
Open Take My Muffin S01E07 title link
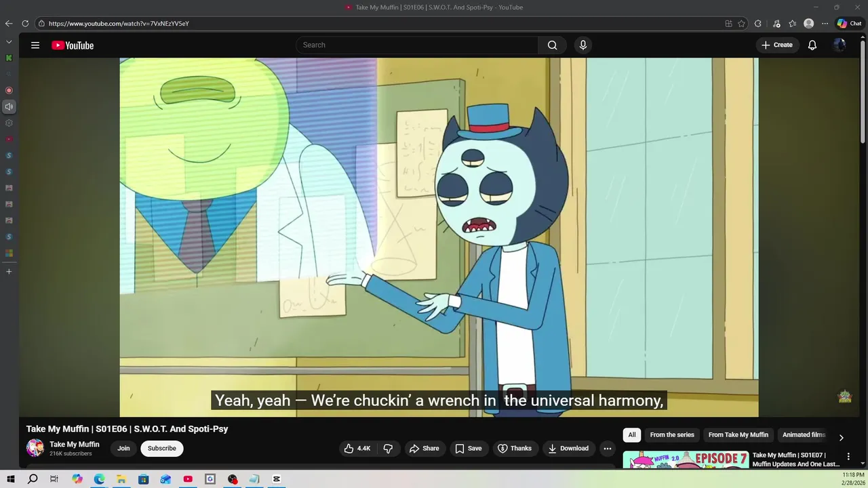796,460
